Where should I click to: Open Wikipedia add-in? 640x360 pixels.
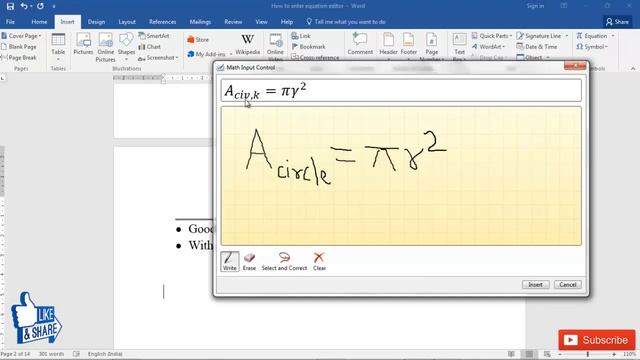247,44
